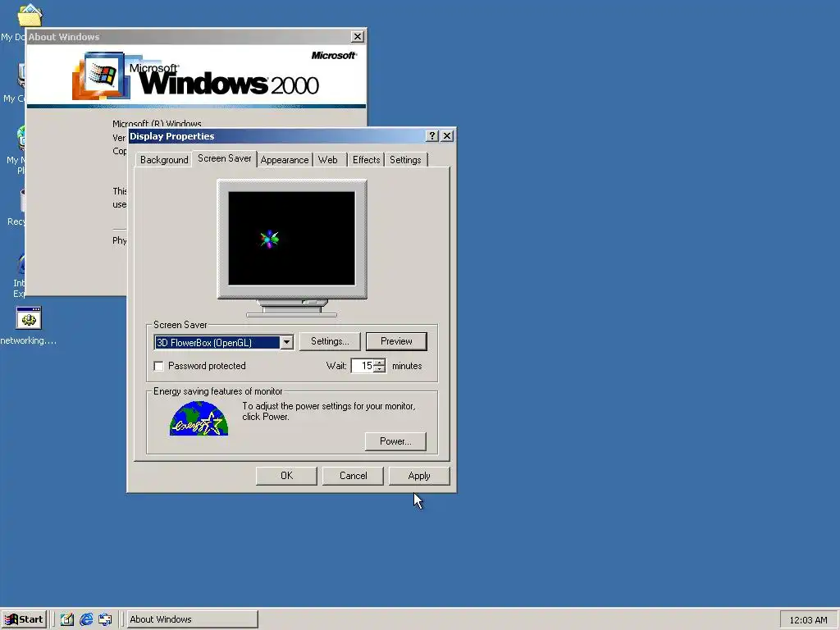Launch Internet Explorer from quick launch

point(86,619)
